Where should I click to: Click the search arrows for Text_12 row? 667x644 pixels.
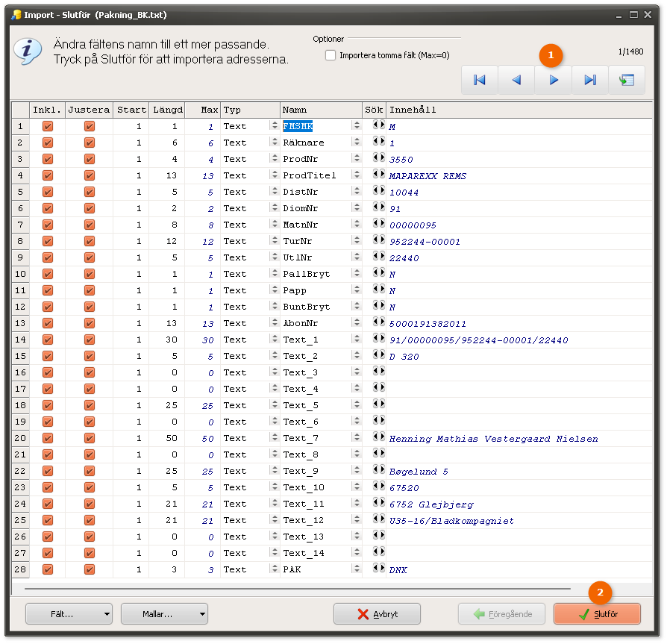click(x=378, y=519)
